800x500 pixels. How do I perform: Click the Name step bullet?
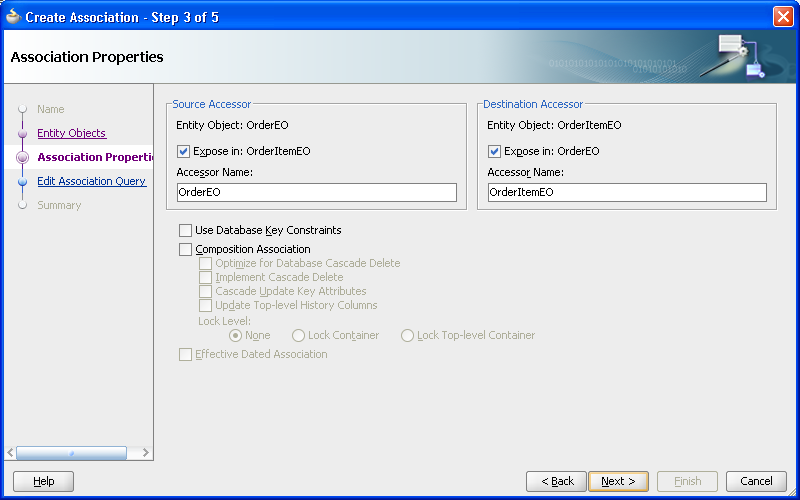pyautogui.click(x=22, y=109)
